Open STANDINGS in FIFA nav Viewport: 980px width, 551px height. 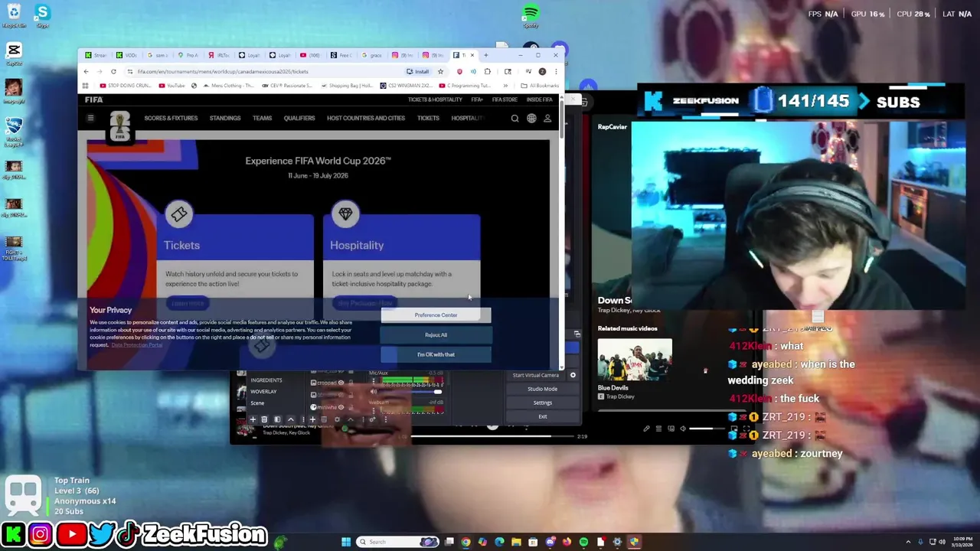click(x=225, y=119)
